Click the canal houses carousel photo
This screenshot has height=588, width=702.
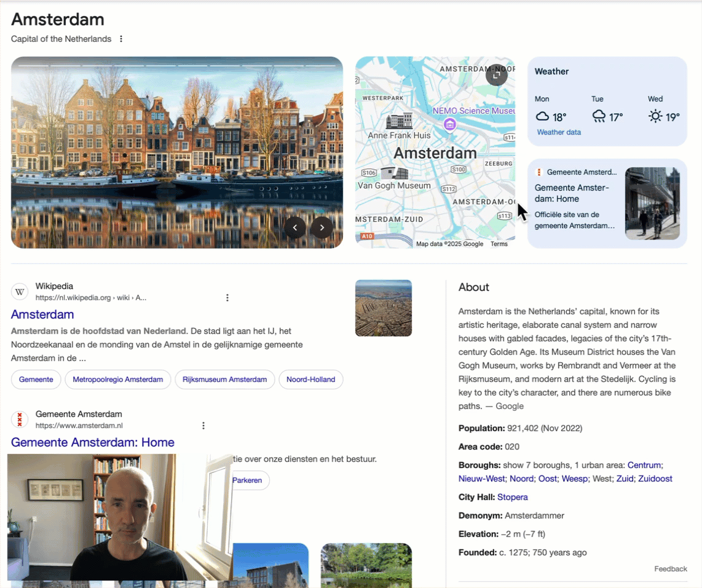177,153
